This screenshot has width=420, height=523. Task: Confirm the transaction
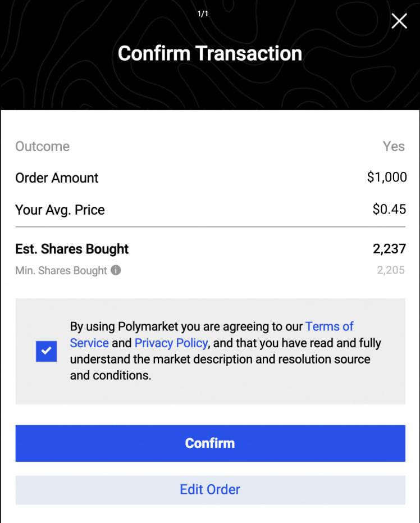pyautogui.click(x=211, y=443)
